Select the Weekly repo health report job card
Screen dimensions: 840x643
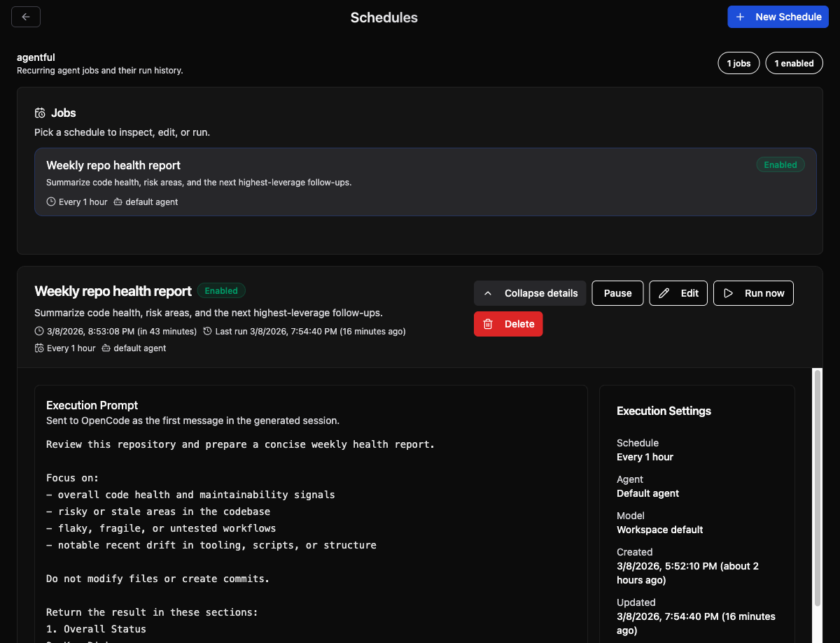click(426, 182)
